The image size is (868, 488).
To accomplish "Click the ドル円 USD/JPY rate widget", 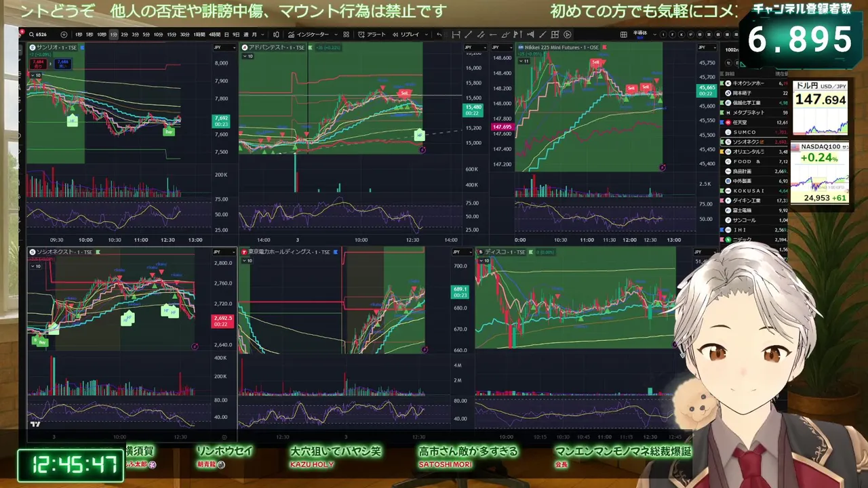I will click(x=821, y=108).
